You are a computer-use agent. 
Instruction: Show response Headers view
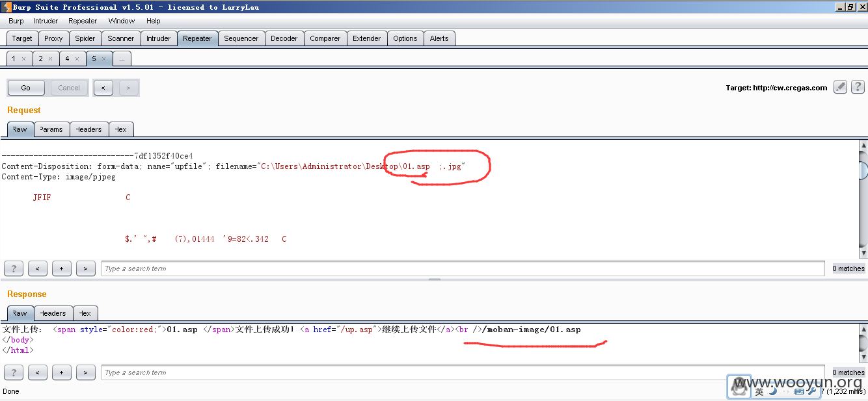(53, 313)
